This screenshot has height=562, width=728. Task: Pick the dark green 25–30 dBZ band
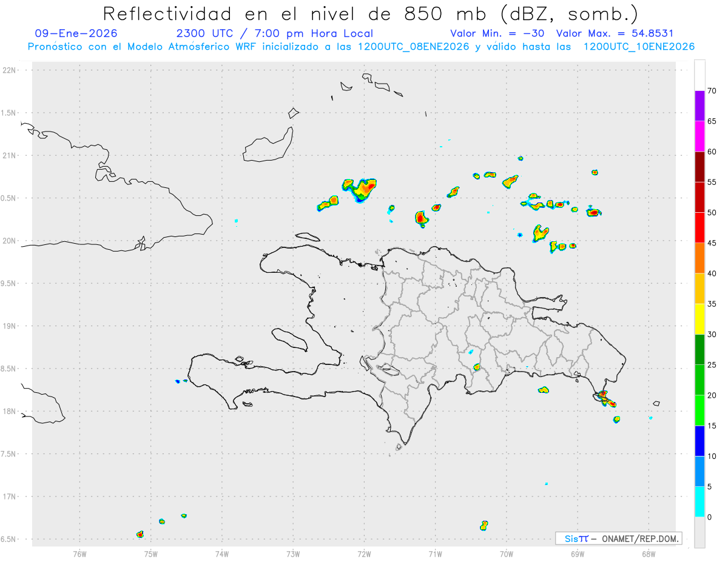point(699,350)
